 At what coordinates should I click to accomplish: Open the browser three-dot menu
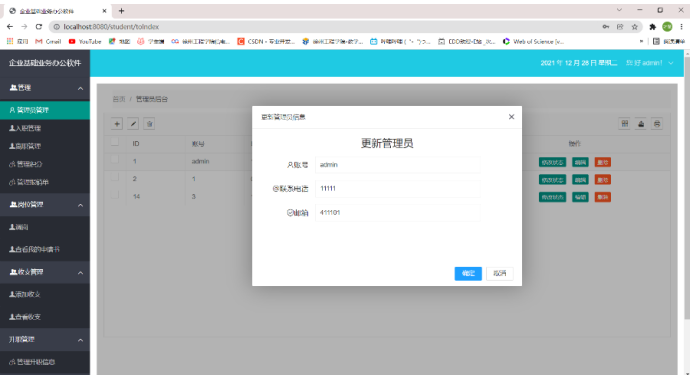pyautogui.click(x=682, y=27)
